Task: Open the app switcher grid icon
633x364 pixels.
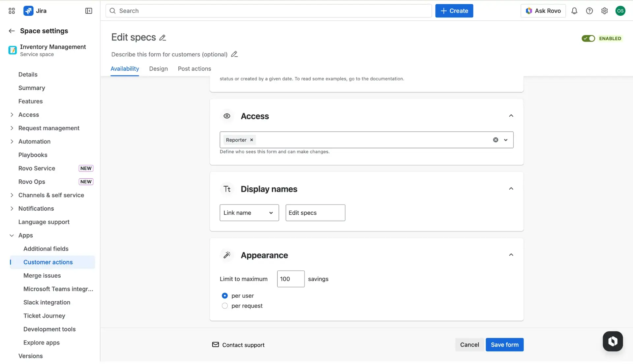Action: (x=11, y=11)
